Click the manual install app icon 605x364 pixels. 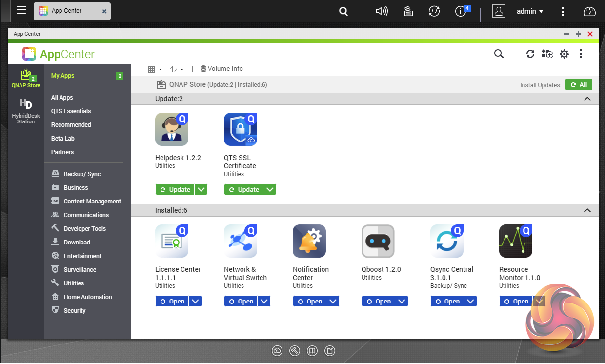point(547,54)
